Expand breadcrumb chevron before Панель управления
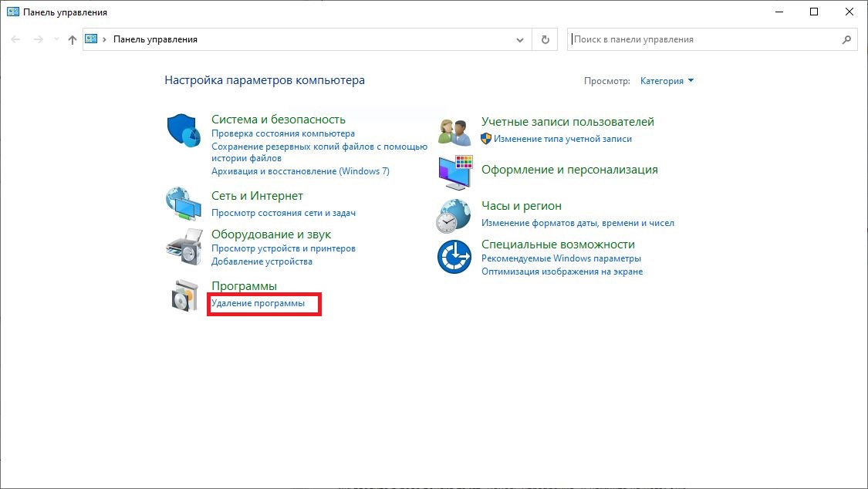 point(105,39)
